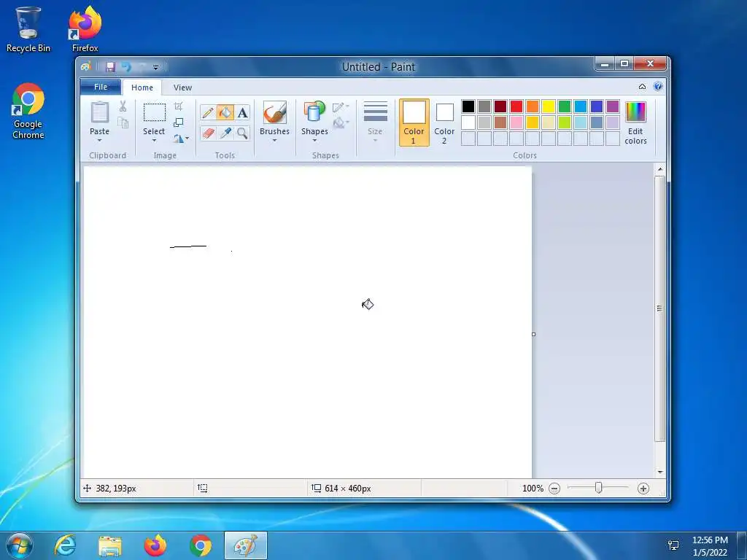Pick the green color swatch
747x560 pixels.
click(565, 106)
